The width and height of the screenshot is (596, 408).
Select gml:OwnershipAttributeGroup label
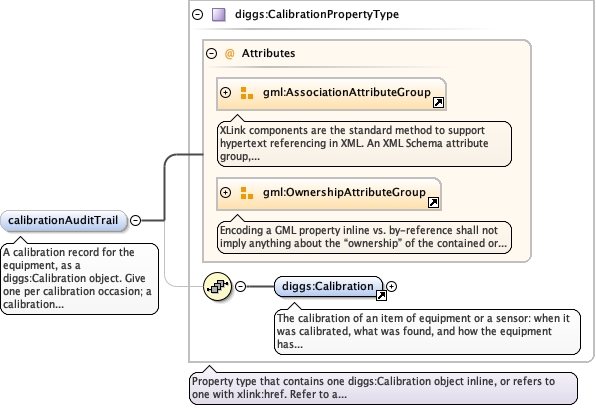[344, 192]
